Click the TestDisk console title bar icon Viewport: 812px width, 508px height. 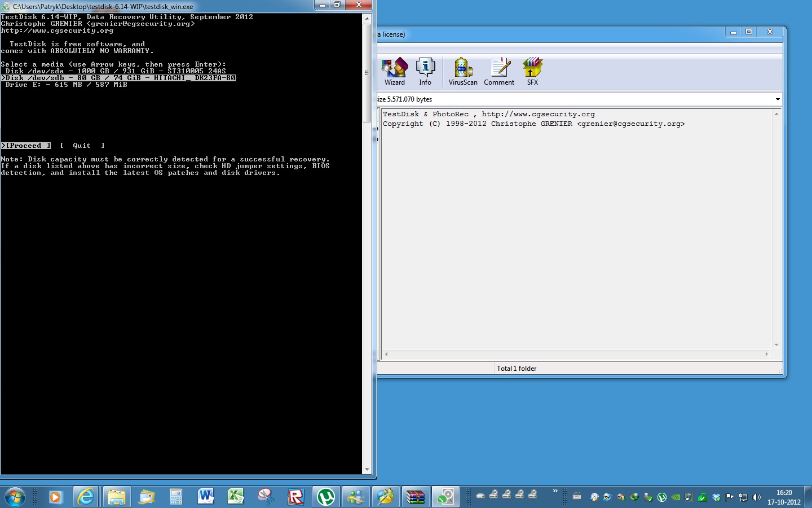click(x=6, y=6)
